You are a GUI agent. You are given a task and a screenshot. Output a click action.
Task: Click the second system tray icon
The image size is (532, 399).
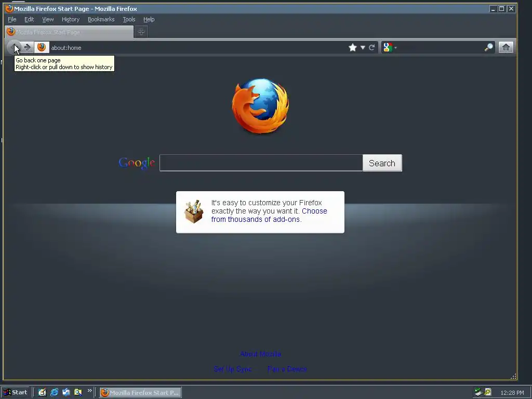(488, 392)
